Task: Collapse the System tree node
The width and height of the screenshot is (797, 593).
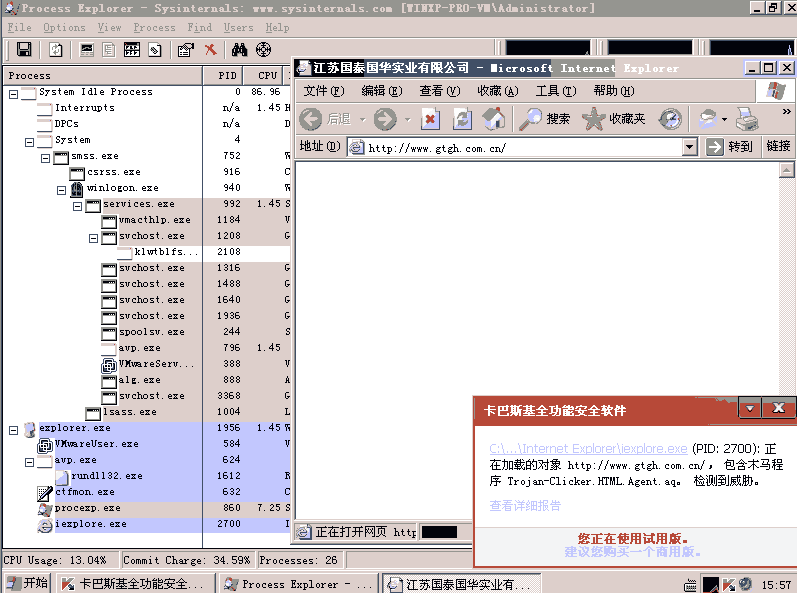Action: click(x=29, y=142)
